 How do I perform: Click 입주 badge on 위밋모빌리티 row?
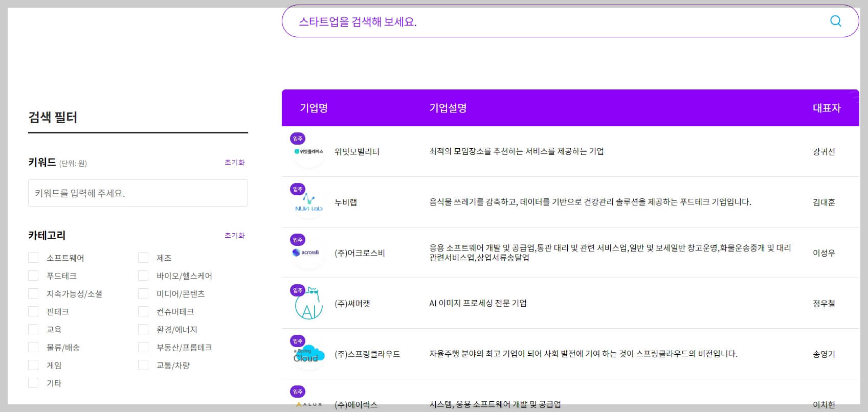[298, 139]
